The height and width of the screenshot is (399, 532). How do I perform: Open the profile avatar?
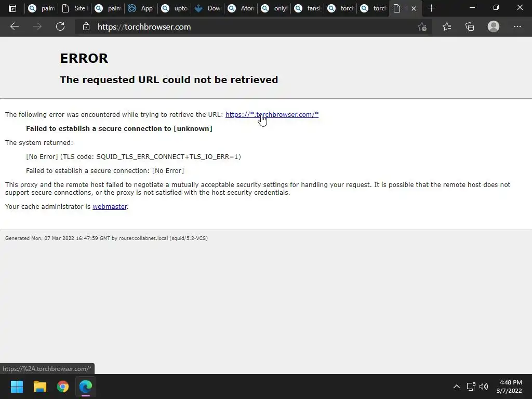click(x=494, y=26)
